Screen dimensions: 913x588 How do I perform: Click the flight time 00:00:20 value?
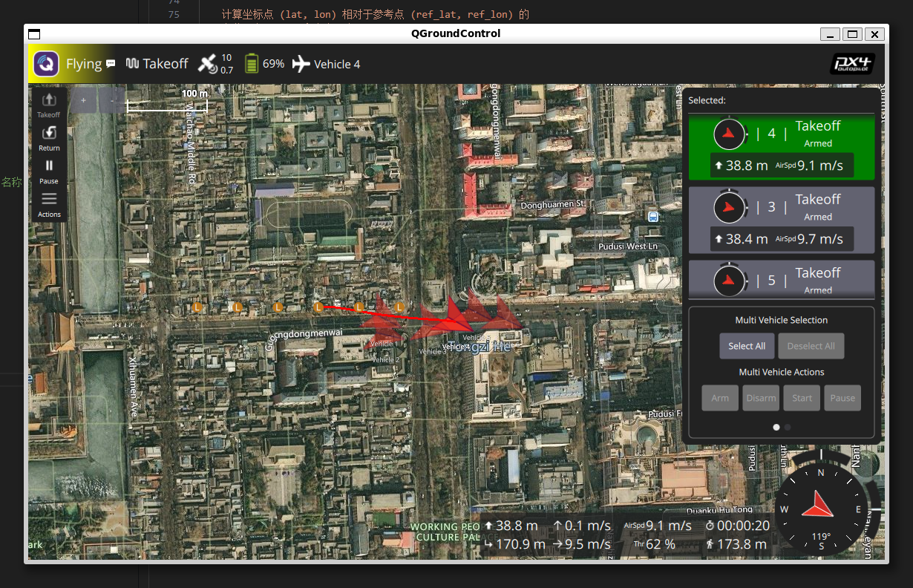click(737, 526)
